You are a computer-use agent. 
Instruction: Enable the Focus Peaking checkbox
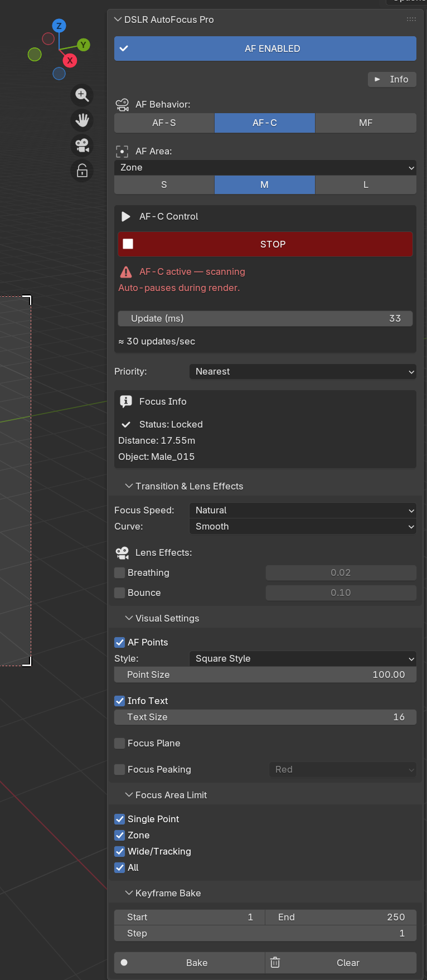point(120,769)
